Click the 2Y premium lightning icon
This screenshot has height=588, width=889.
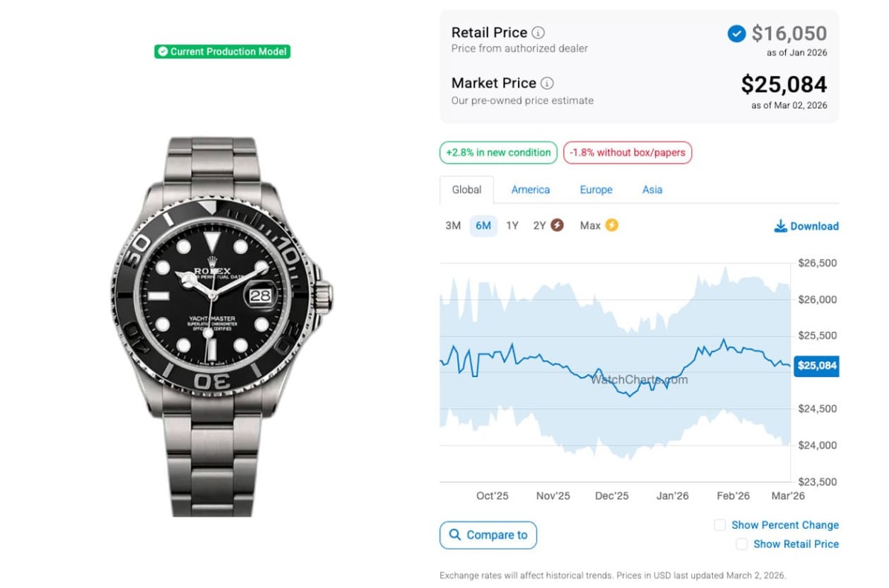(x=557, y=225)
